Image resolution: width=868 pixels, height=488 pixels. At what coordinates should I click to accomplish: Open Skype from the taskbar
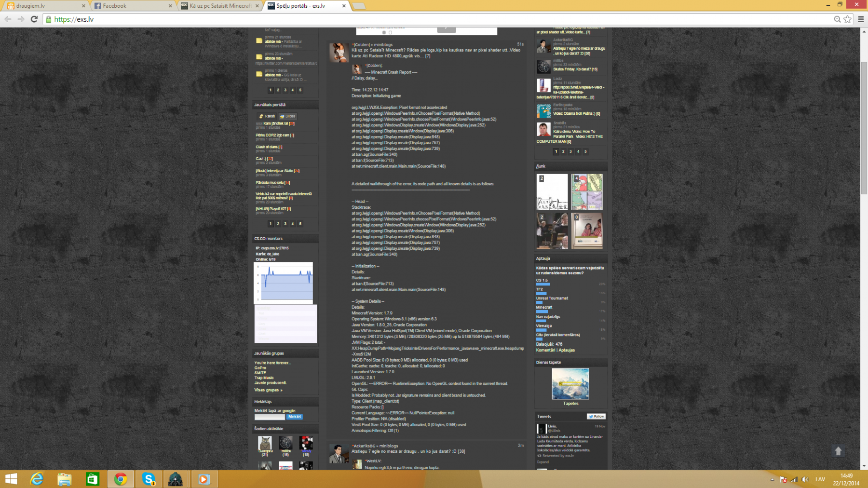(x=148, y=479)
